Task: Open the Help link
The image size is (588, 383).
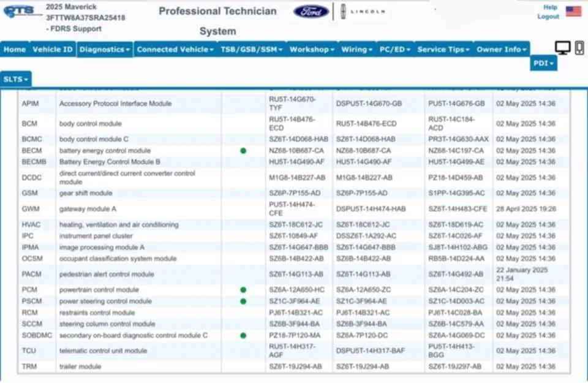Action: click(x=550, y=6)
